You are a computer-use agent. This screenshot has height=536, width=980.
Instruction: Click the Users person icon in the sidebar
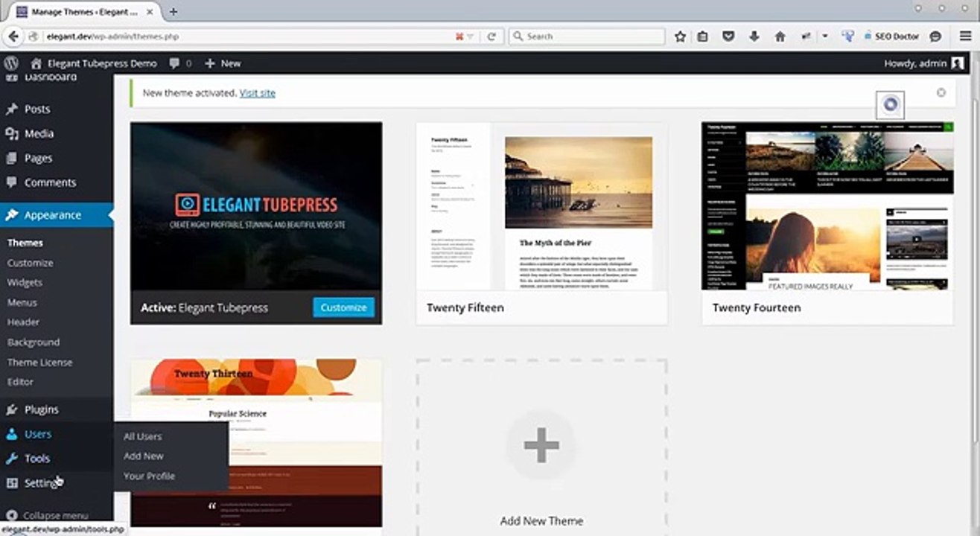click(11, 434)
